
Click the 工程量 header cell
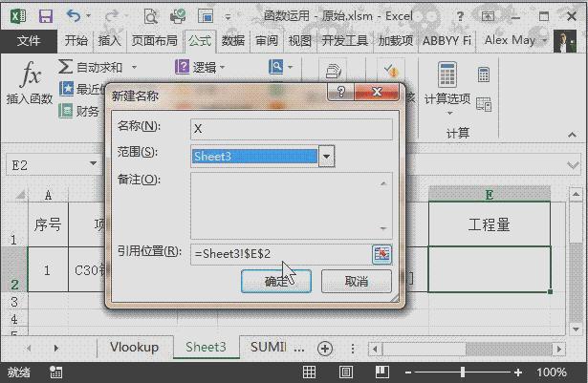(489, 224)
